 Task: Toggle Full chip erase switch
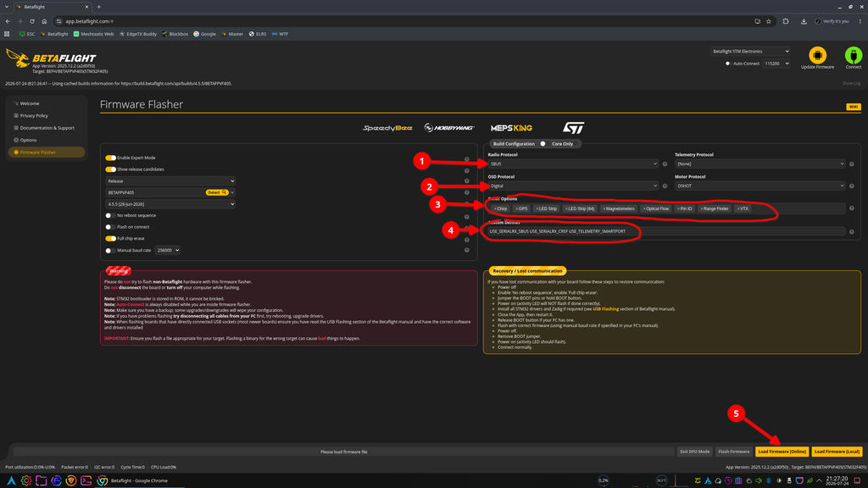point(111,238)
